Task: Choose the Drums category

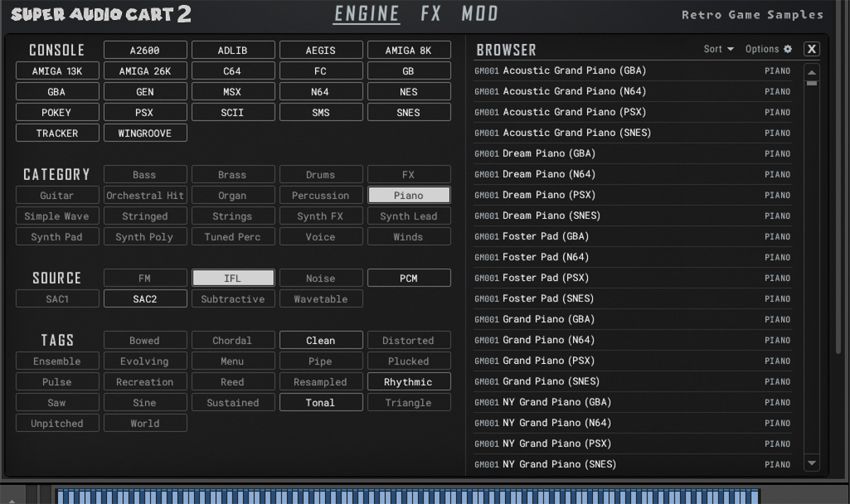Action: pyautogui.click(x=320, y=174)
